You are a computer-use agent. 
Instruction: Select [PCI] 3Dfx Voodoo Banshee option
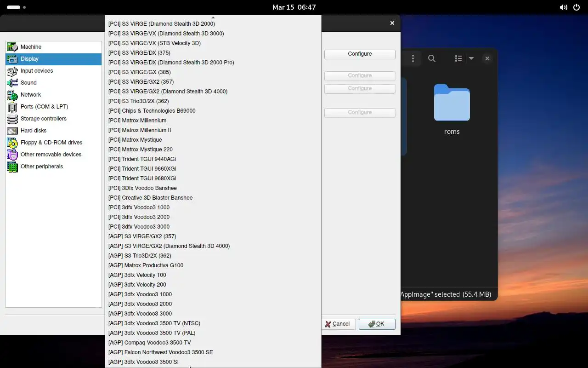point(213,188)
